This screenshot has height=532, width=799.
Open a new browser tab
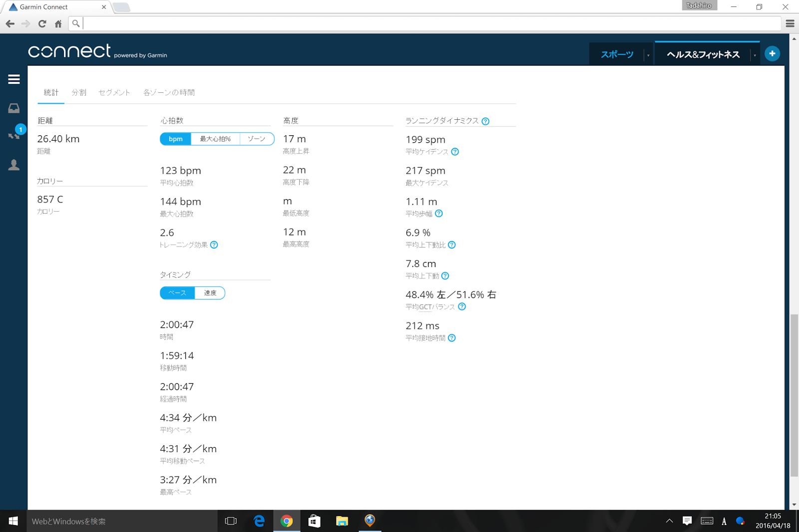point(121,7)
